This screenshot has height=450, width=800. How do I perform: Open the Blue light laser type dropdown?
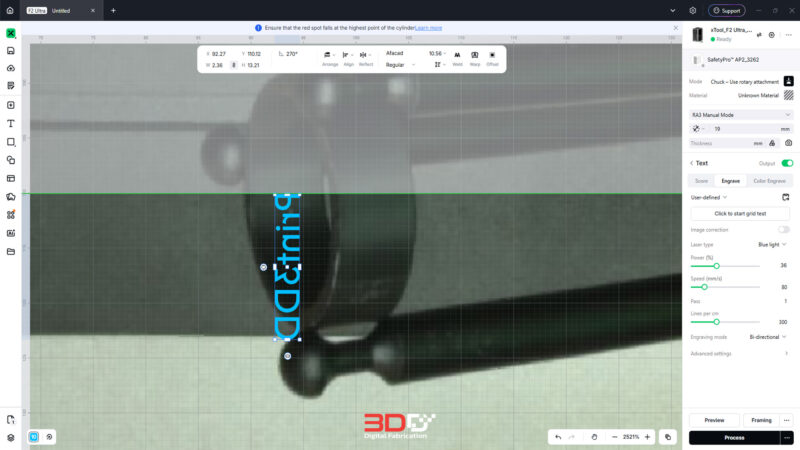(x=772, y=245)
